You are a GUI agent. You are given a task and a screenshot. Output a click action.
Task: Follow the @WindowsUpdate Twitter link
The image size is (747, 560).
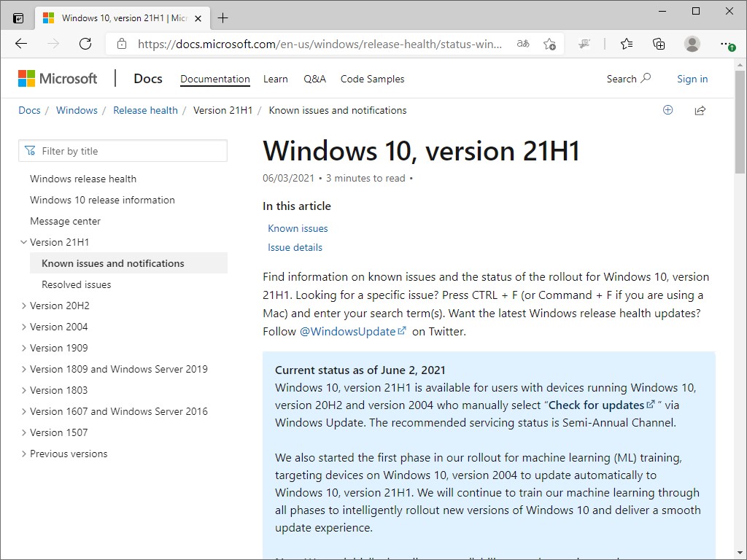coord(349,331)
